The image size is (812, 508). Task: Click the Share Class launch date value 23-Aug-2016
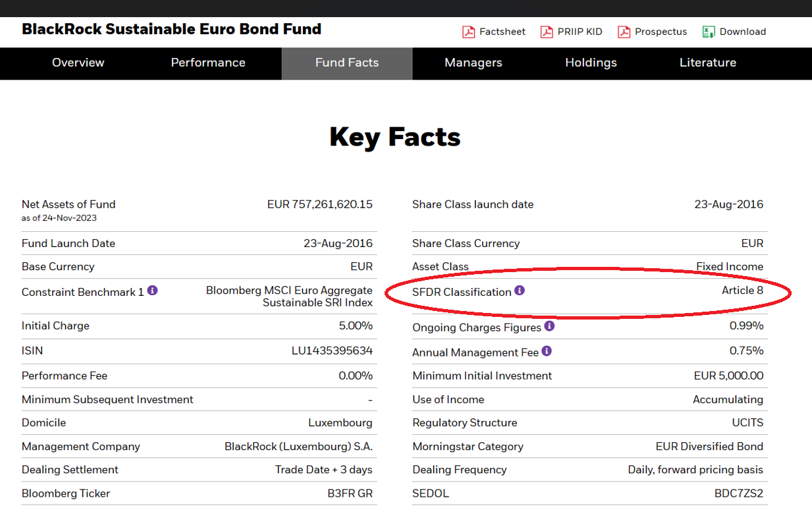tap(729, 204)
